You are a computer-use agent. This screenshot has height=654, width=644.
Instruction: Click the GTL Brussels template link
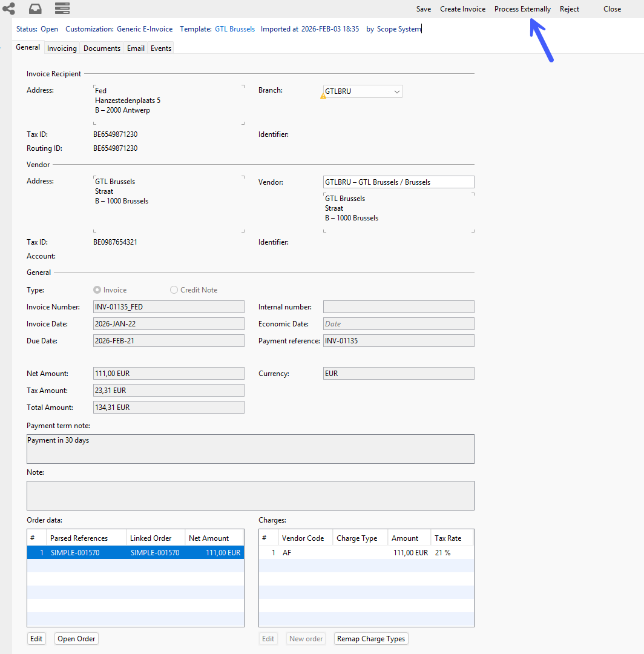pyautogui.click(x=235, y=29)
